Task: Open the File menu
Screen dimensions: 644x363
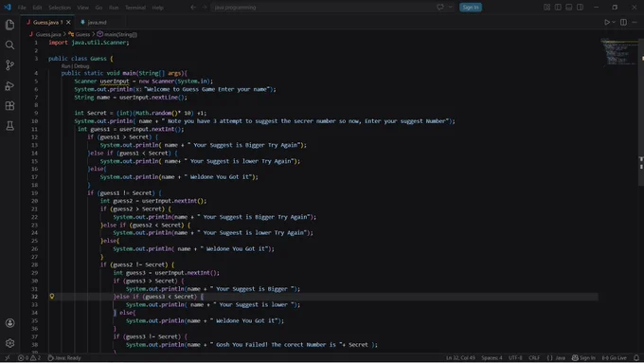Action: pyautogui.click(x=22, y=8)
